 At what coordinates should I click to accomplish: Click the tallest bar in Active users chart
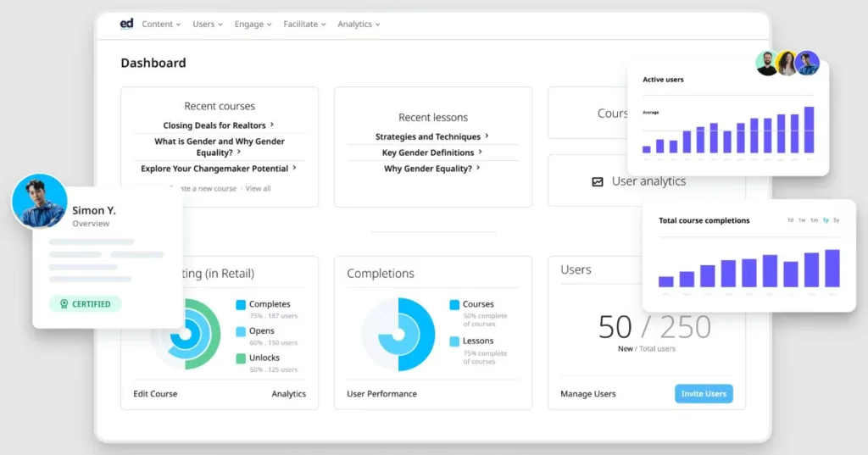coord(809,130)
